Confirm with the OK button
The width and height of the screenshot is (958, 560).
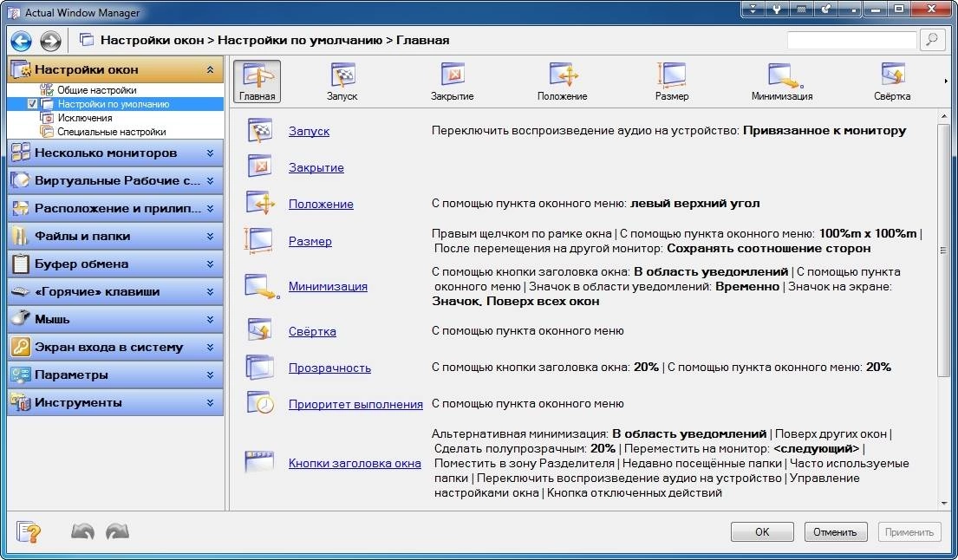point(762,532)
